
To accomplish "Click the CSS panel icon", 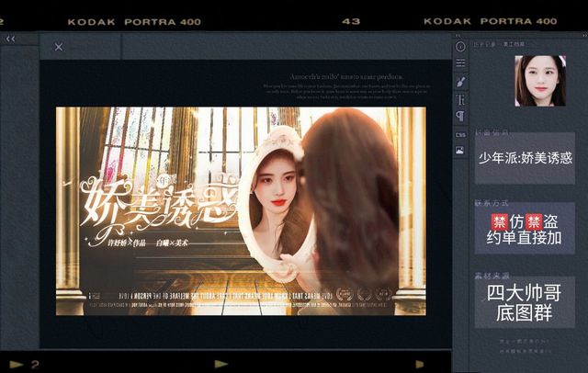I will click(460, 134).
